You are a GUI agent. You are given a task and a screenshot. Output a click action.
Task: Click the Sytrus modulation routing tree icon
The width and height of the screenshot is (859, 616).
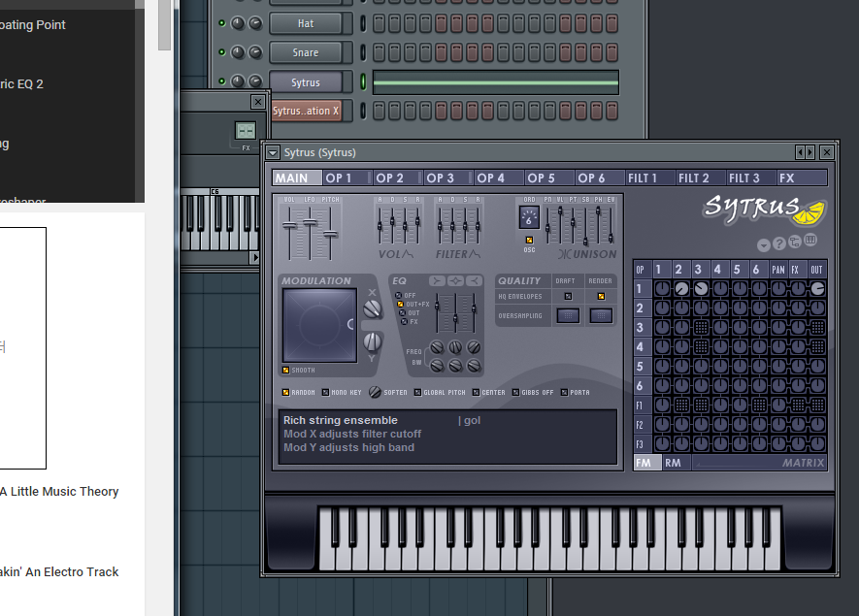(794, 242)
